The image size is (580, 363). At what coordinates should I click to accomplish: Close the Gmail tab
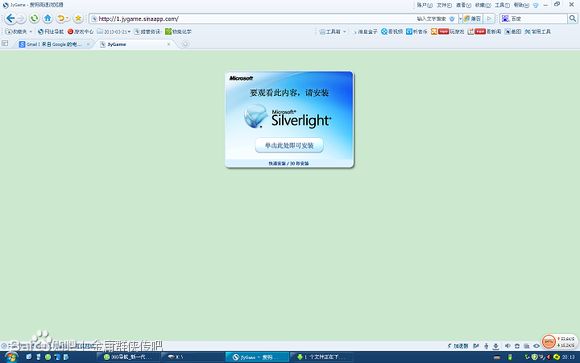point(88,44)
